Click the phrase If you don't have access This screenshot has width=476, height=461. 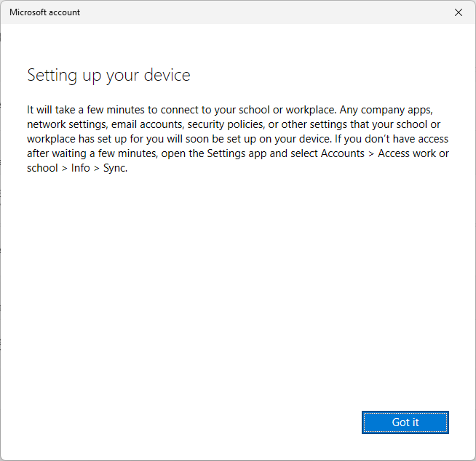point(385,139)
